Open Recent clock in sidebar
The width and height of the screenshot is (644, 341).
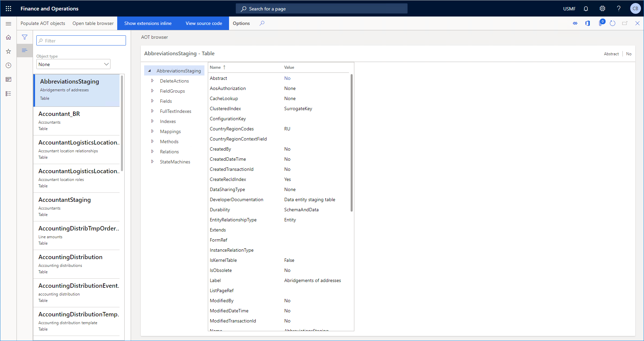tap(8, 65)
